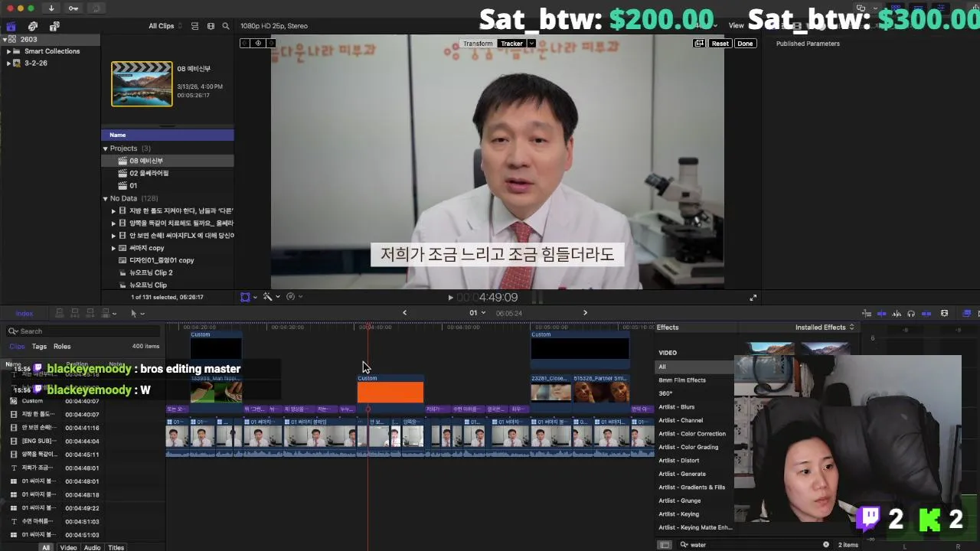The height and width of the screenshot is (551, 980).
Task: Click the overwrite clip edit icon
Action: click(x=106, y=313)
